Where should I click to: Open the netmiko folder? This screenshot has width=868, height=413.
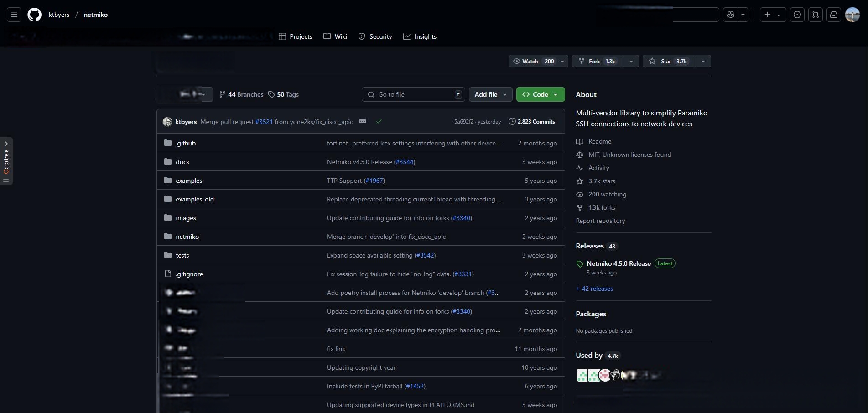[187, 237]
